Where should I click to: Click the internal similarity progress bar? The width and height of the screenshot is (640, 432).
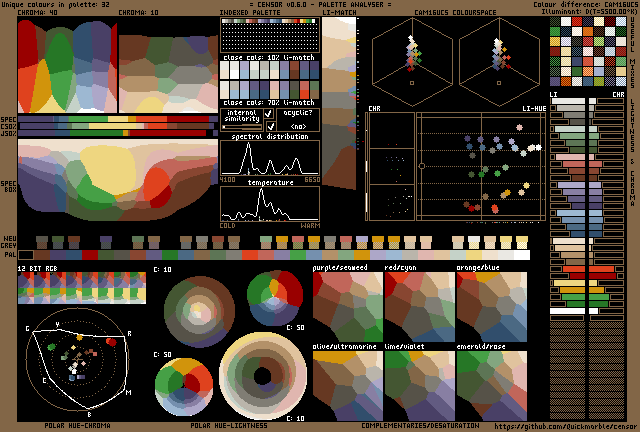[x=243, y=127]
